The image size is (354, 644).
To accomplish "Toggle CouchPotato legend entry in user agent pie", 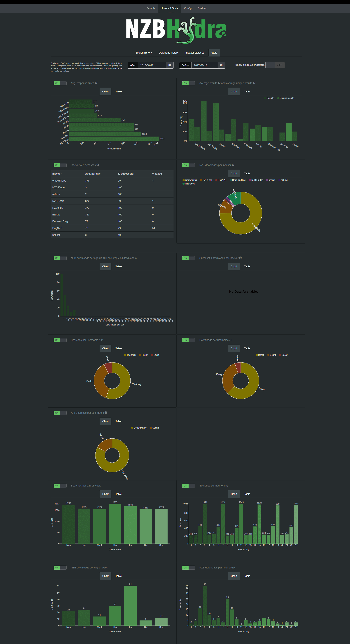I will point(139,428).
